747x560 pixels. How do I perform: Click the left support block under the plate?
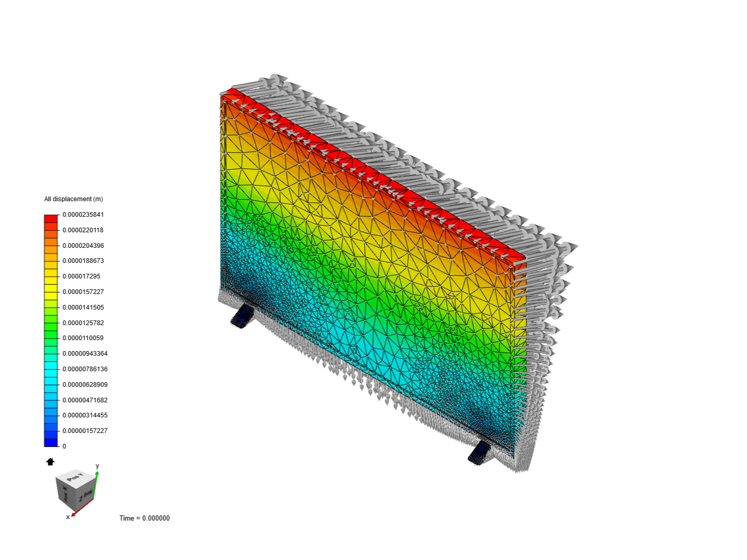tap(242, 316)
